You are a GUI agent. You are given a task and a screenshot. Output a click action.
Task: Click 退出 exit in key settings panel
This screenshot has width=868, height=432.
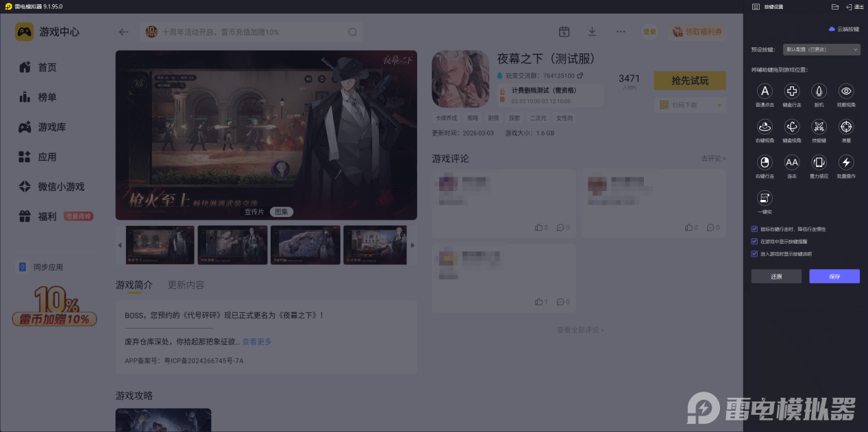[x=854, y=6]
